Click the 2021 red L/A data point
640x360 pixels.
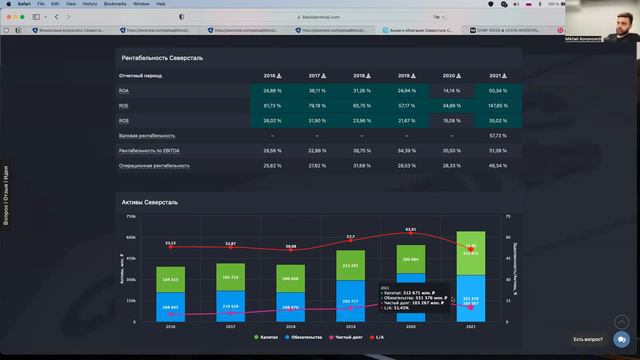[x=471, y=249]
